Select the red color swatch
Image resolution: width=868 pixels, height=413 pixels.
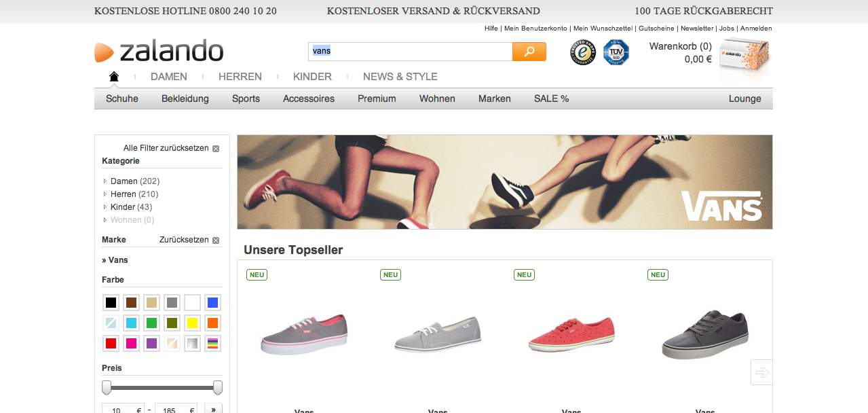111,343
